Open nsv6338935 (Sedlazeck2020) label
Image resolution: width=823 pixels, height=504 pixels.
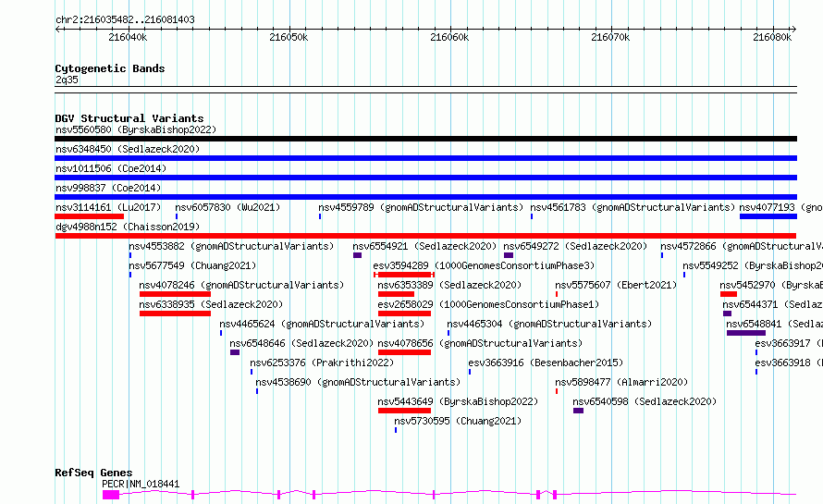tap(211, 304)
